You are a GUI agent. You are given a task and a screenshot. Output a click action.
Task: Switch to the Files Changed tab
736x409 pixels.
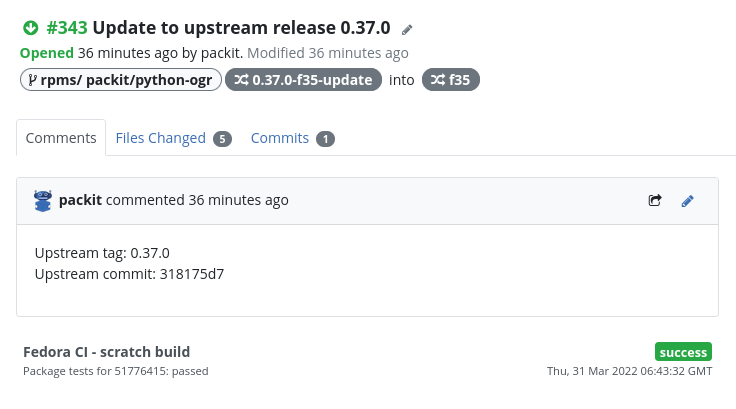point(161,138)
